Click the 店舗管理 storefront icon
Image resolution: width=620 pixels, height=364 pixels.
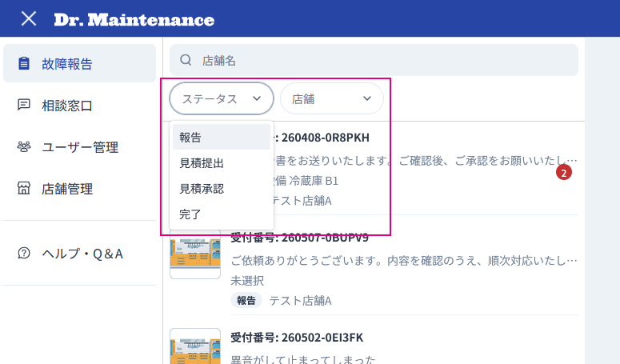coord(24,188)
